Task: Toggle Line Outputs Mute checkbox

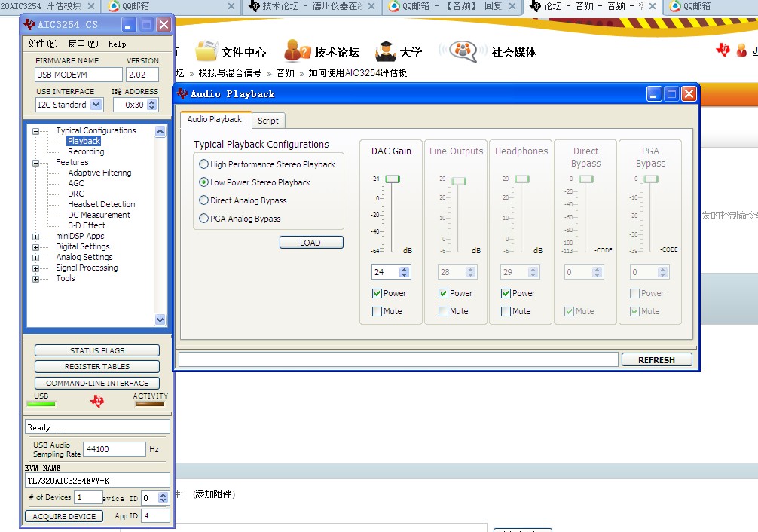Action: 443,311
